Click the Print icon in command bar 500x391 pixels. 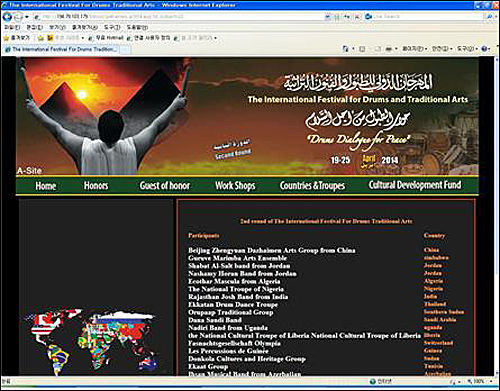388,49
